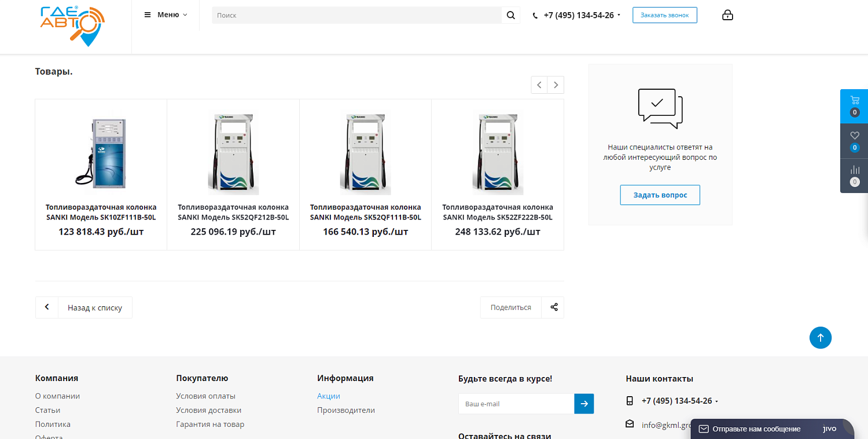Click the chat bubbles icon in the question box
The height and width of the screenshot is (439, 868).
(x=660, y=108)
